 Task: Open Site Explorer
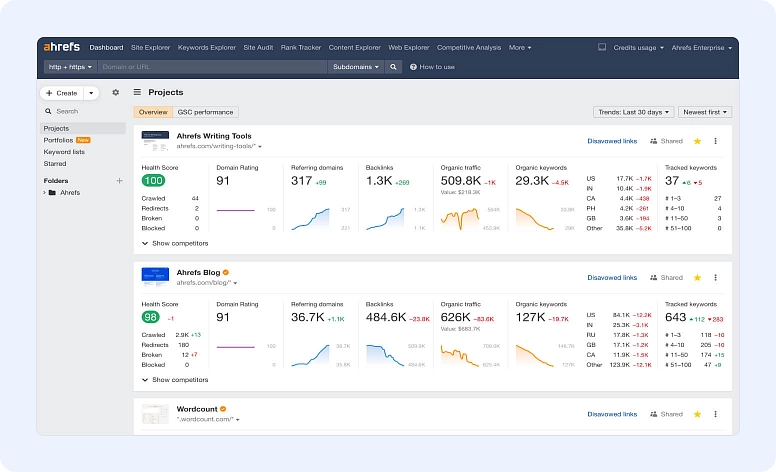click(150, 47)
